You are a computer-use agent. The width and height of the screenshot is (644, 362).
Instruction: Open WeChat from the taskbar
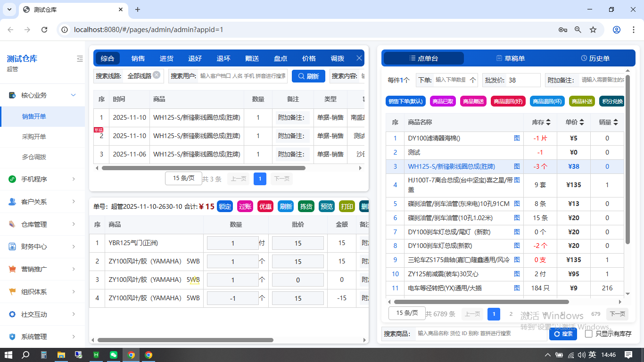click(113, 355)
